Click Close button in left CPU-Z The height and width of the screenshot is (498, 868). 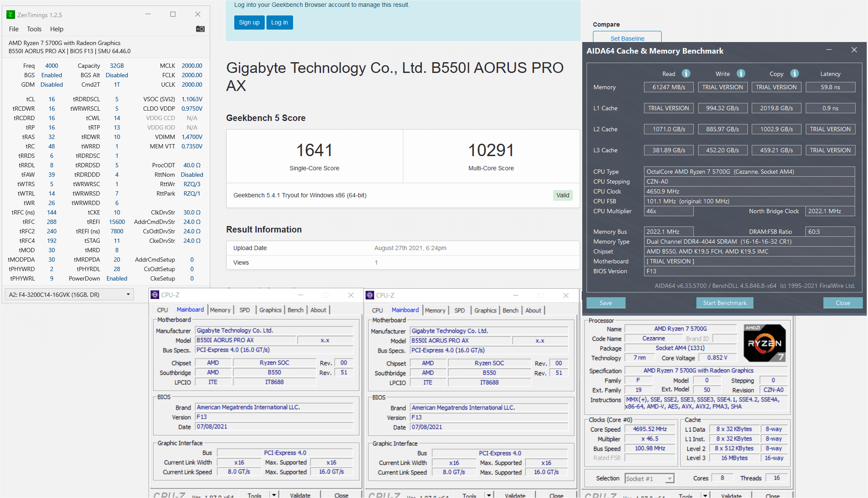click(342, 495)
